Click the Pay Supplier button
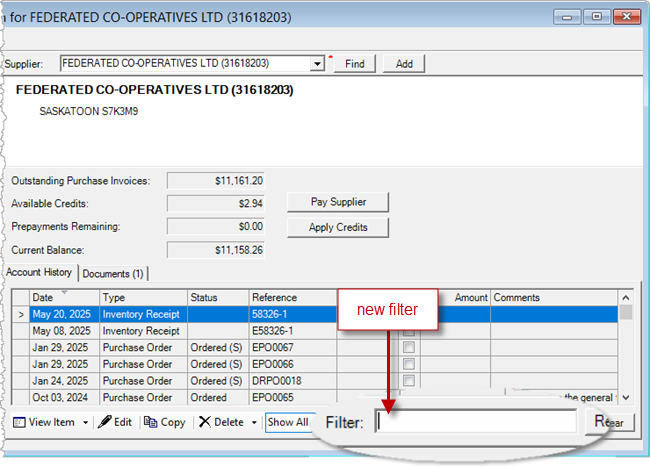This screenshot has height=467, width=650. (338, 202)
